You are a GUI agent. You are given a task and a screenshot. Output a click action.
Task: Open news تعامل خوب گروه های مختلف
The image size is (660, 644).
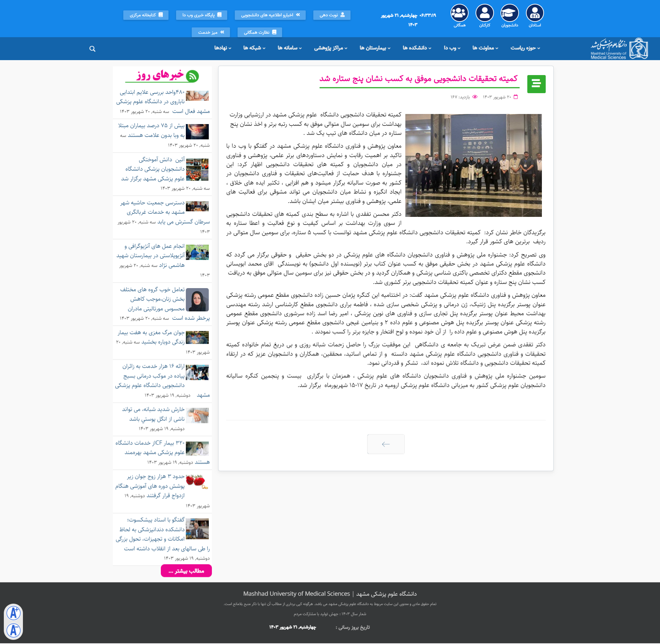click(153, 303)
